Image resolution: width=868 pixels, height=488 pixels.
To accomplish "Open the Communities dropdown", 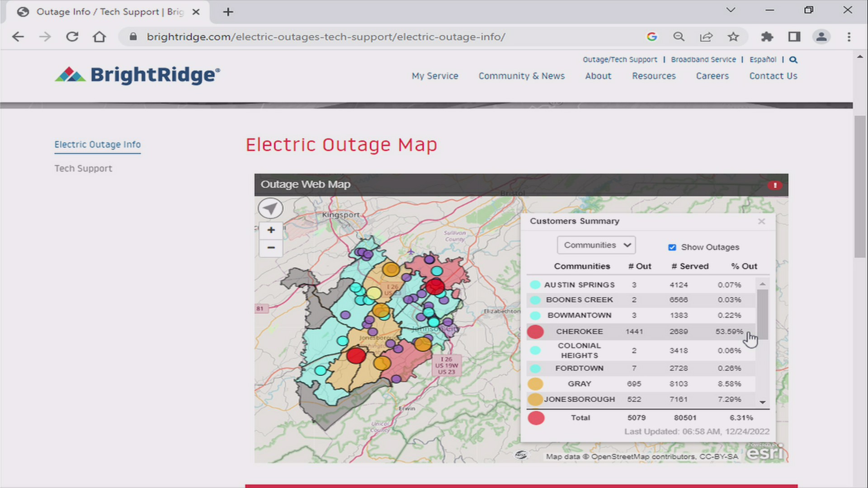I will pyautogui.click(x=596, y=245).
